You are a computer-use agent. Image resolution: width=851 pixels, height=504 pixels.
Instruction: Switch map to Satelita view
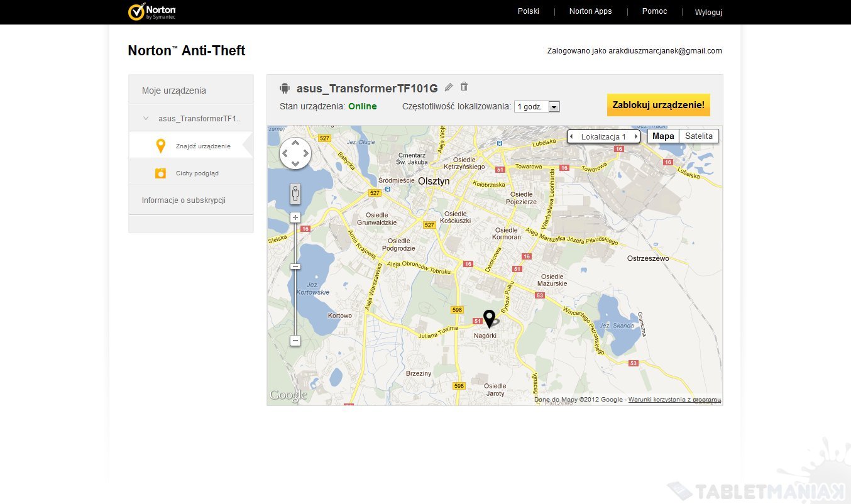click(x=698, y=136)
